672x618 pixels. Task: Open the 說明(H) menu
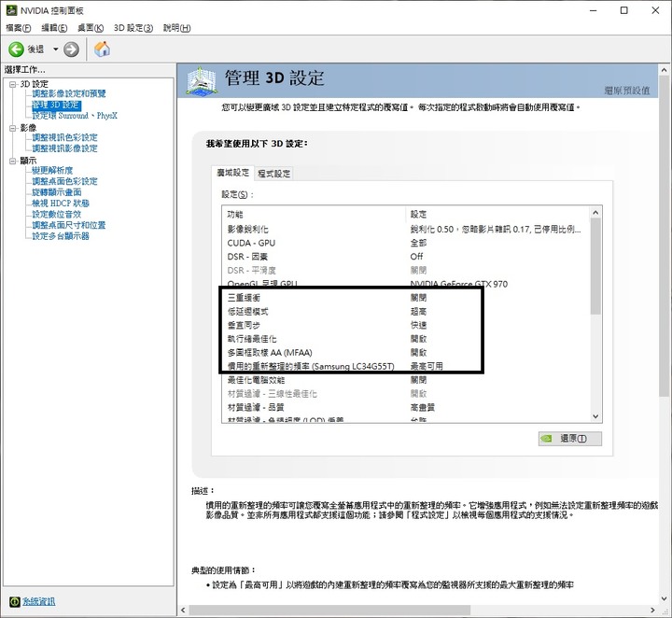tap(176, 28)
